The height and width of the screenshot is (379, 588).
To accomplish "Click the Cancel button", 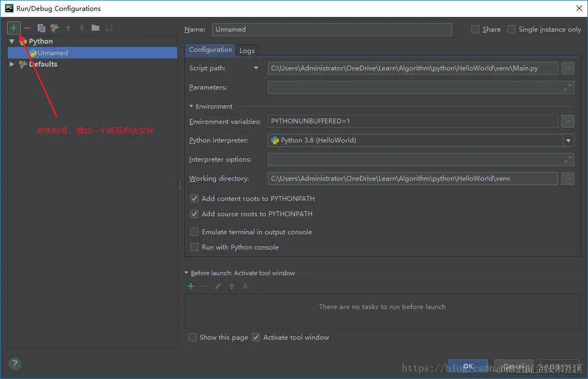I will (513, 366).
